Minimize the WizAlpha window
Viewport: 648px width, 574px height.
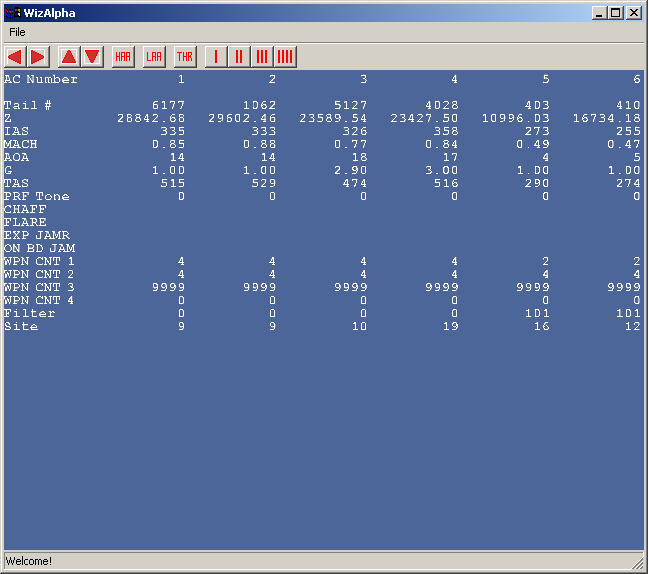pyautogui.click(x=598, y=13)
